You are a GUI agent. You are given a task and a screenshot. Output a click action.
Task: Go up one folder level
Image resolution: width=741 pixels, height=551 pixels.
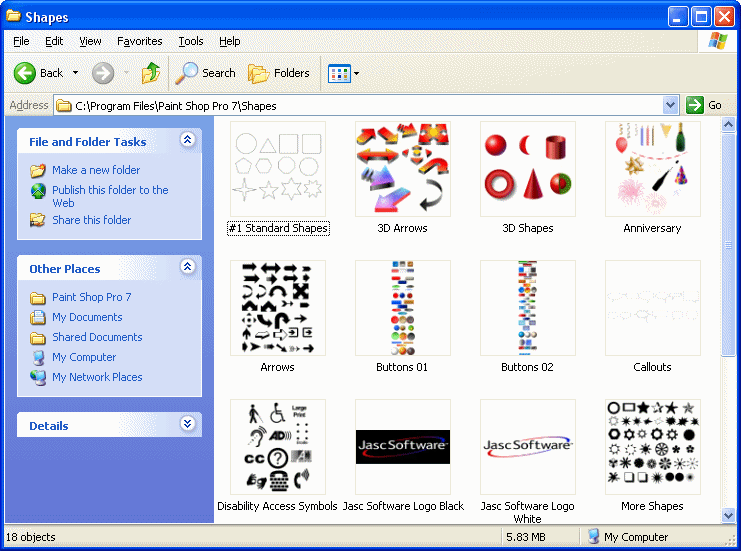[151, 73]
